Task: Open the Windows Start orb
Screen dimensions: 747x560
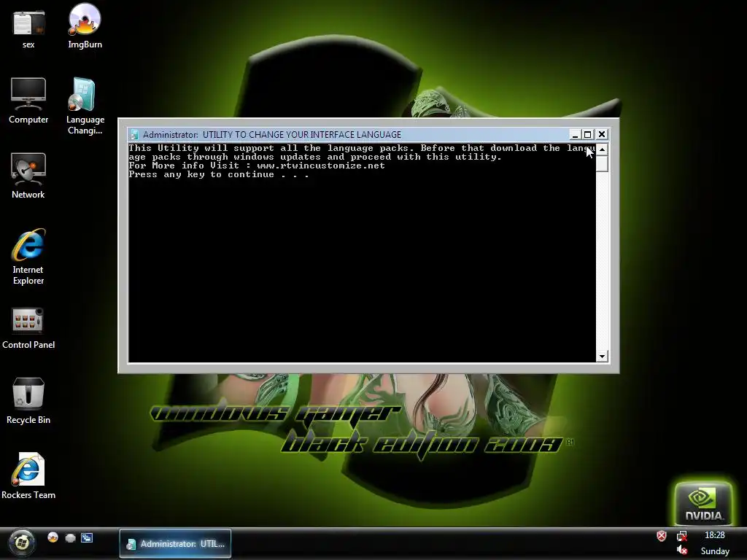Action: pos(21,542)
